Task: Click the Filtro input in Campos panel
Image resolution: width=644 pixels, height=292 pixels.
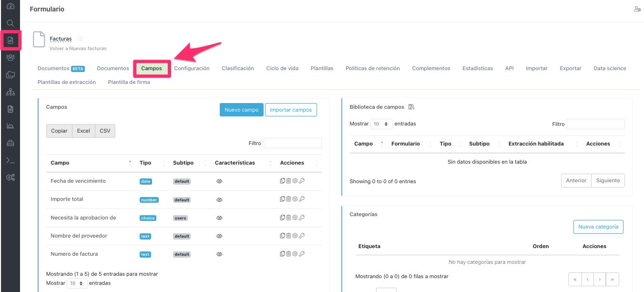Action: (292, 143)
